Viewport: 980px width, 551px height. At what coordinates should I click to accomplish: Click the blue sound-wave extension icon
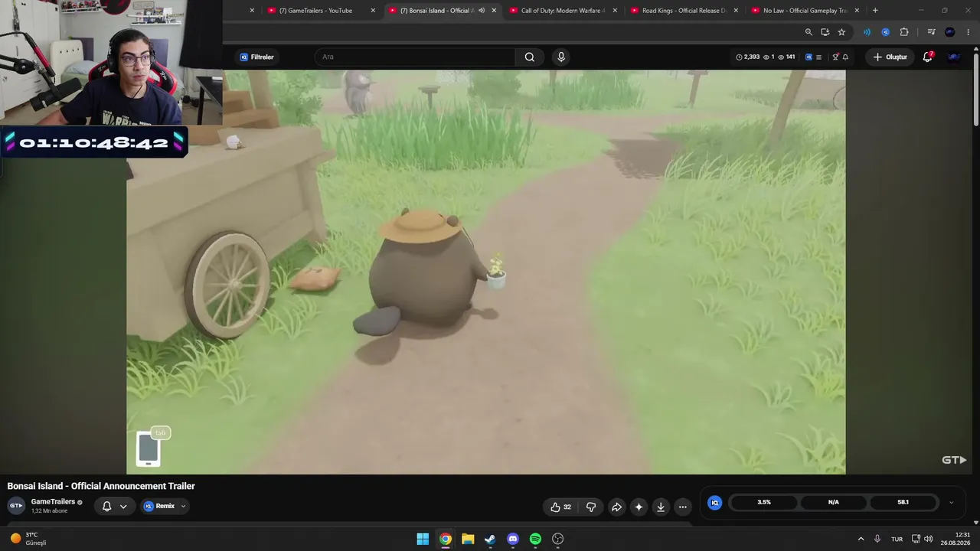point(867,32)
